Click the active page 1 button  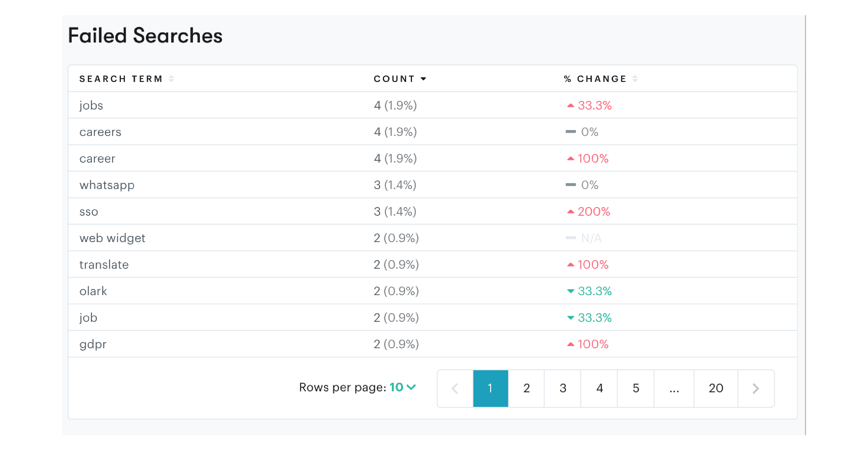point(490,388)
